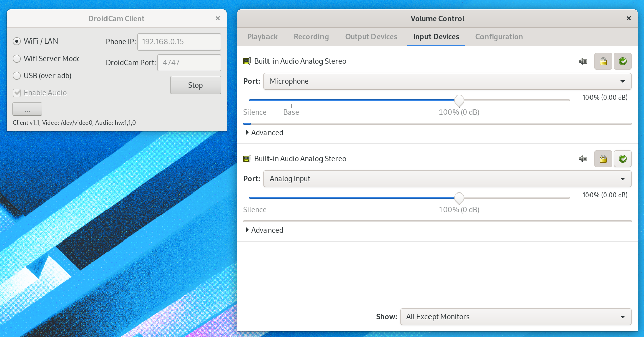644x337 pixels.
Task: Switch to the Recording tab
Action: point(311,37)
